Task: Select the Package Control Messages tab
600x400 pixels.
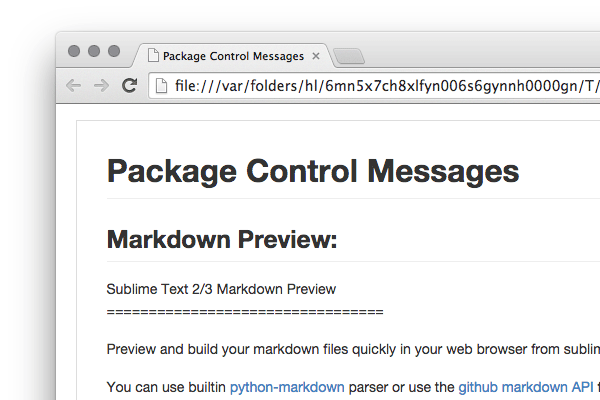Action: click(235, 56)
